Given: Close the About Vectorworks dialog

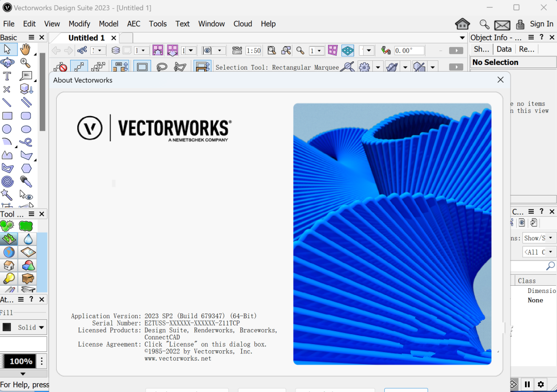Looking at the screenshot, I should 500,79.
